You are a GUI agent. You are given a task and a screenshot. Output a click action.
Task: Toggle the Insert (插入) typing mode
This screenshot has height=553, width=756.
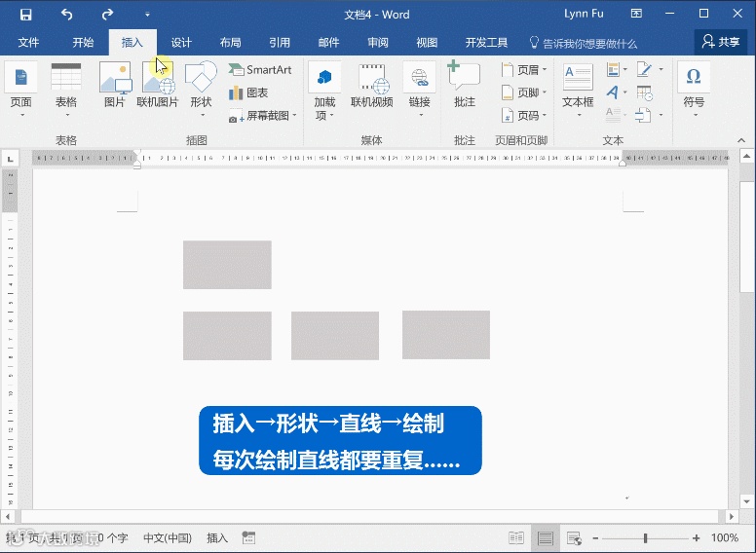(217, 538)
